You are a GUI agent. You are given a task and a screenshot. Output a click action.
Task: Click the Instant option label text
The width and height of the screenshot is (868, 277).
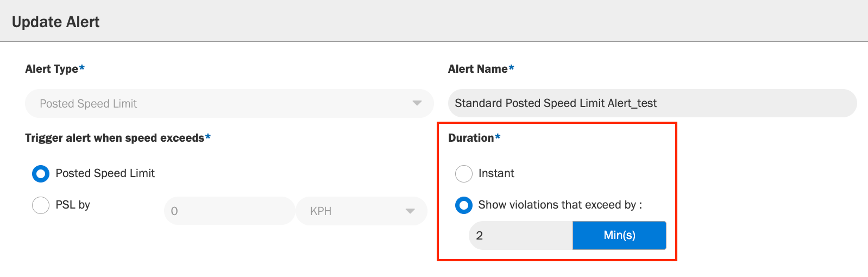click(x=496, y=173)
